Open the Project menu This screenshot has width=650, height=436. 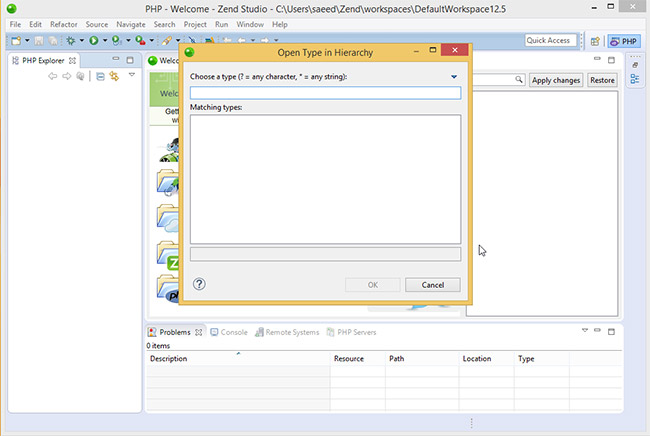(x=195, y=24)
